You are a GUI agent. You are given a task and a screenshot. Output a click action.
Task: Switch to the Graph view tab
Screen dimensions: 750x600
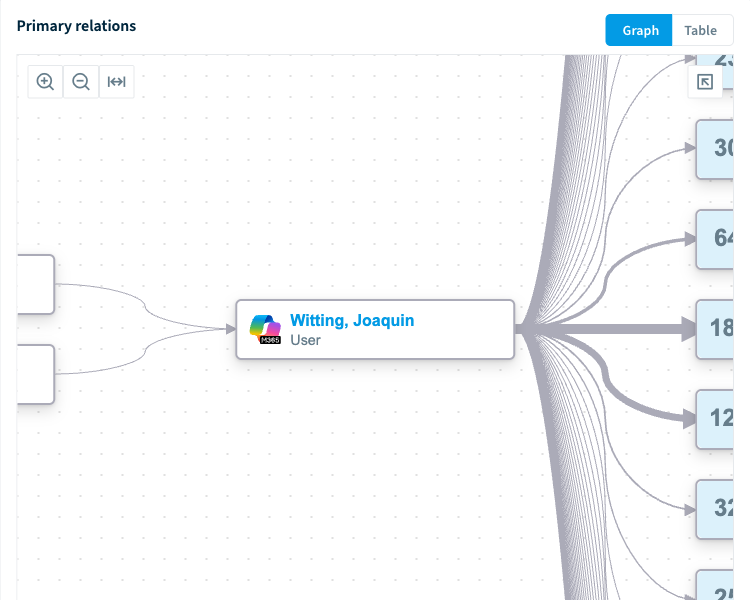coord(639,31)
